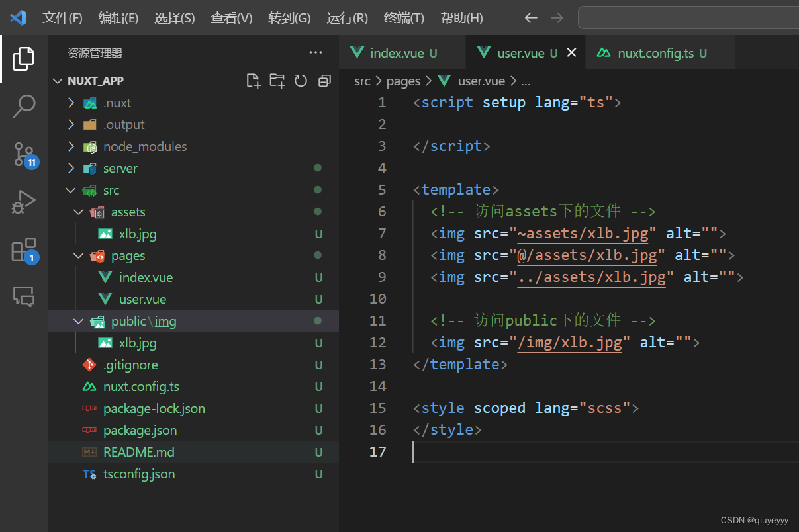Open the Run and Debug view
Image resolution: width=799 pixels, height=532 pixels.
click(23, 202)
